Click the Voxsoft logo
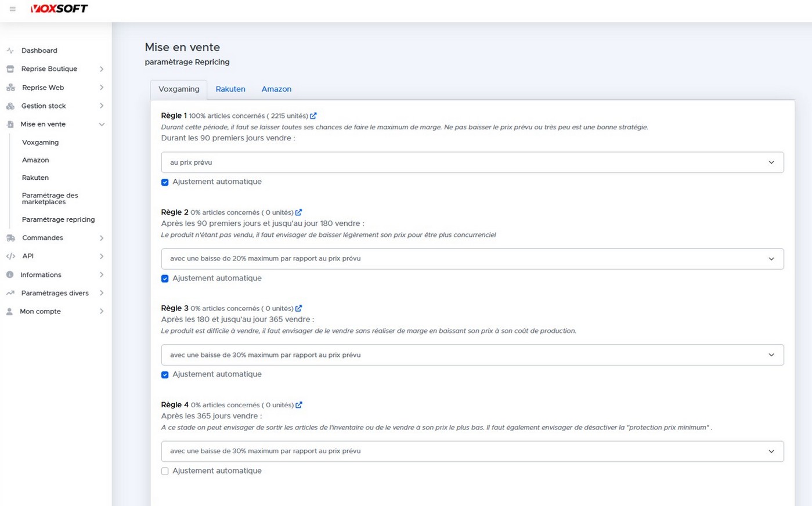 (59, 9)
